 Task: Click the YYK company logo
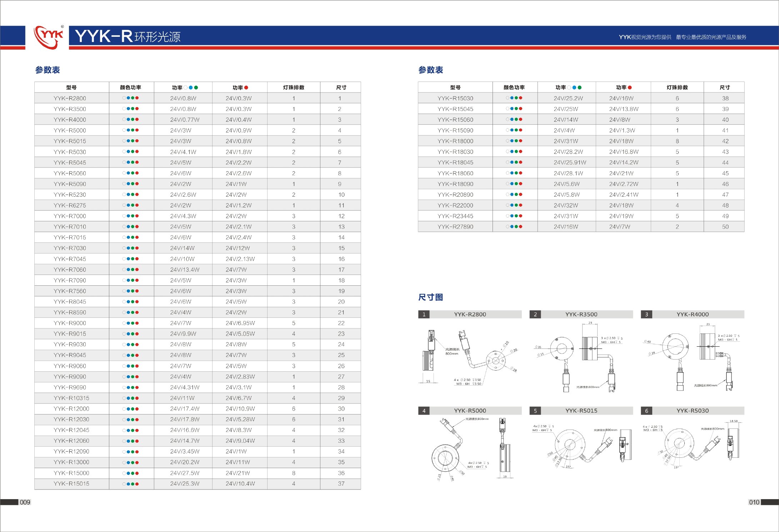click(49, 37)
